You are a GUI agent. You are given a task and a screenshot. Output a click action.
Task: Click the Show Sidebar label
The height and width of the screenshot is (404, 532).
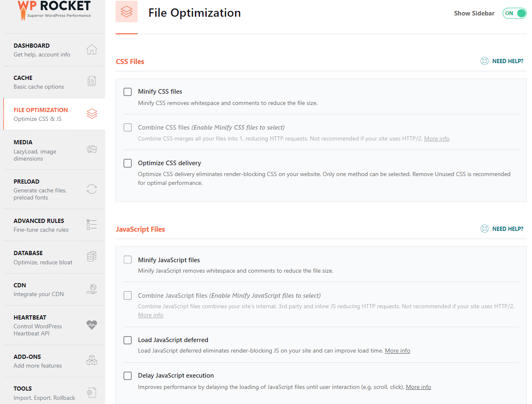point(474,13)
